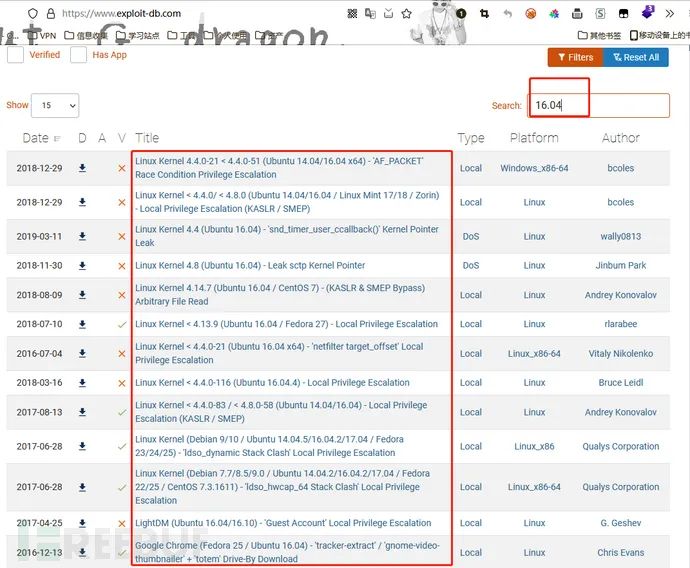
Task: Open Linux Kernel < 4.13.9 Local Privilege Escalation link
Action: pyautogui.click(x=286, y=324)
